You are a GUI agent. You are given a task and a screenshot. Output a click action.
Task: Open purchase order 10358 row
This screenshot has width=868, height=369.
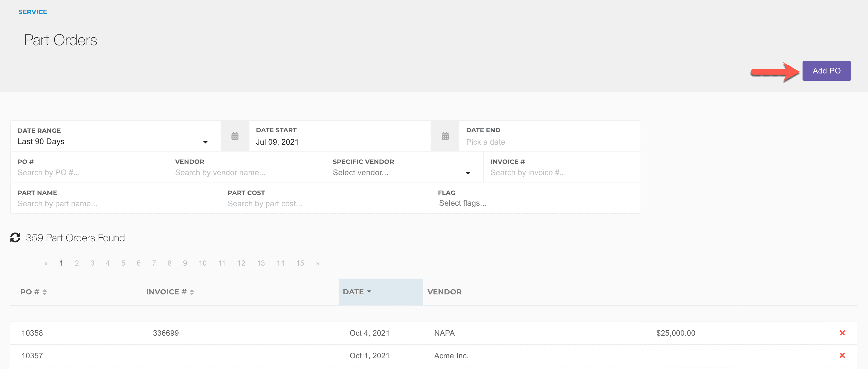[32, 333]
